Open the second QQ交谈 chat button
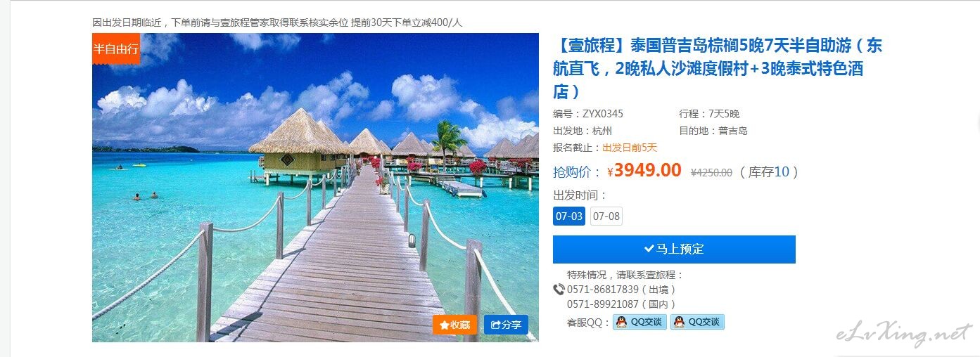Viewport: 980px width, 357px height. [x=697, y=322]
